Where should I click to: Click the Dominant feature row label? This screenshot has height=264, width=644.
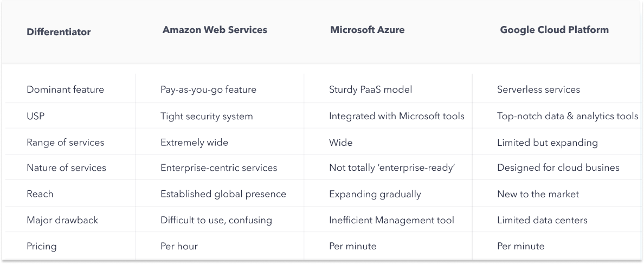coord(65,89)
